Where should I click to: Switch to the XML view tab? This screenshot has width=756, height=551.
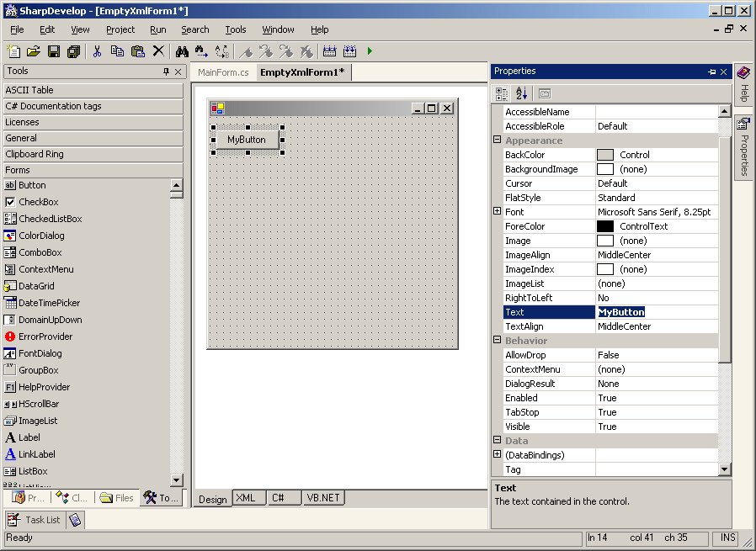coord(249,498)
